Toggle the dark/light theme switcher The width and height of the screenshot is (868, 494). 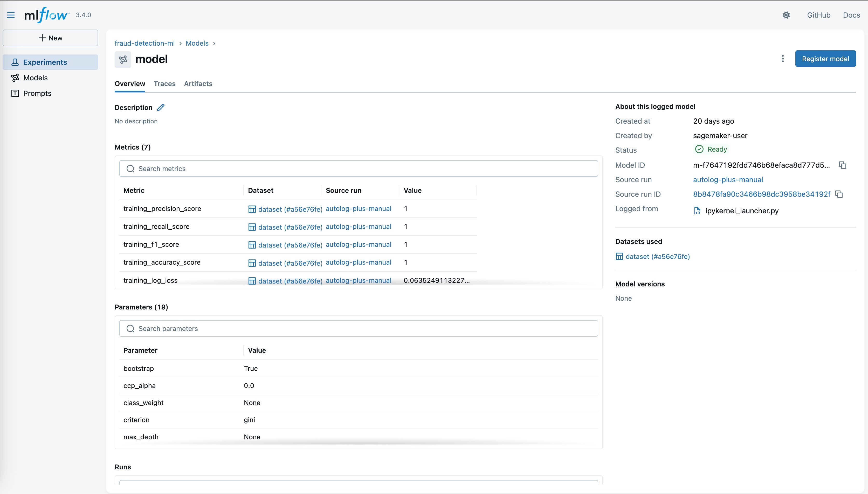point(786,15)
